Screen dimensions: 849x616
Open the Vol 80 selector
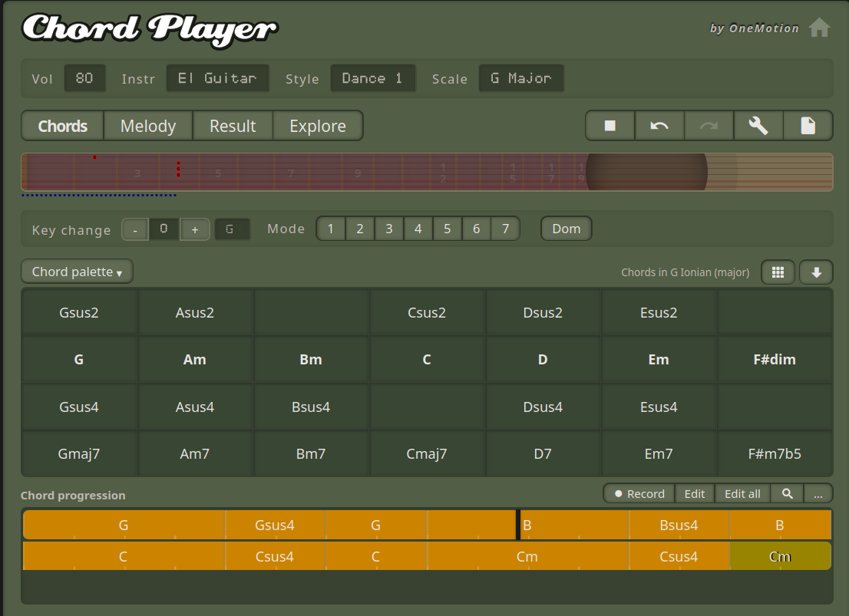84,78
